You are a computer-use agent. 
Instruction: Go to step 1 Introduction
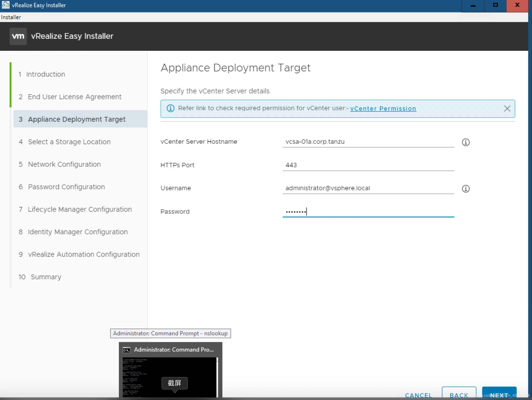(46, 74)
